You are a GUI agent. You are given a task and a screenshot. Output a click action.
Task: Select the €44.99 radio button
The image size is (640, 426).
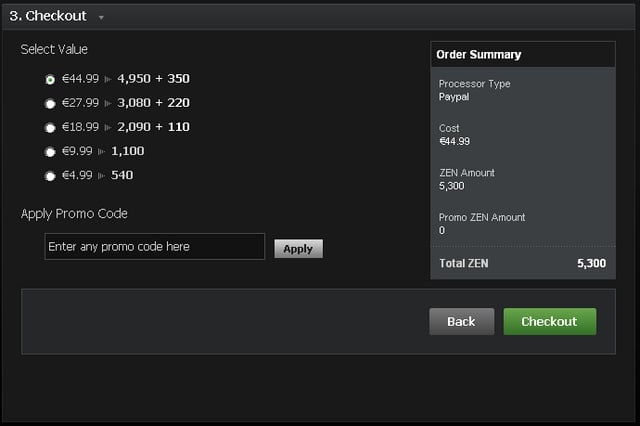coord(50,79)
